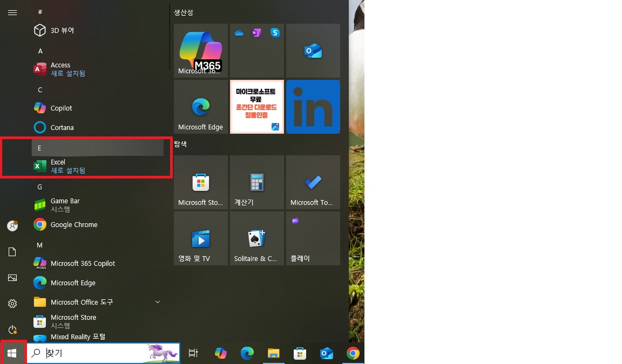This screenshot has width=622, height=364.
Task: Open Microsoft 365 Copilot list entry
Action: click(x=98, y=263)
